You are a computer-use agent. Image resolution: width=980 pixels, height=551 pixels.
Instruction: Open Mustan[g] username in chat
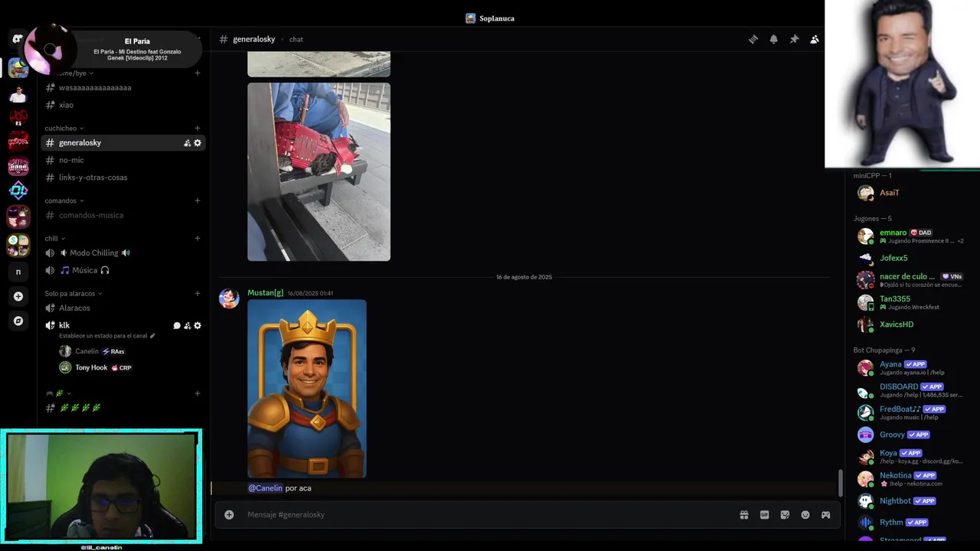tap(265, 293)
